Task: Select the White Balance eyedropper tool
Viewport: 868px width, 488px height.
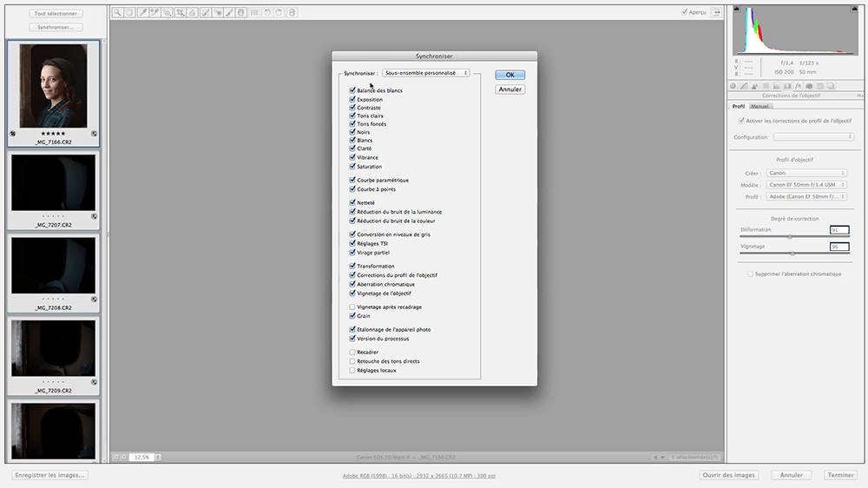Action: pos(143,12)
